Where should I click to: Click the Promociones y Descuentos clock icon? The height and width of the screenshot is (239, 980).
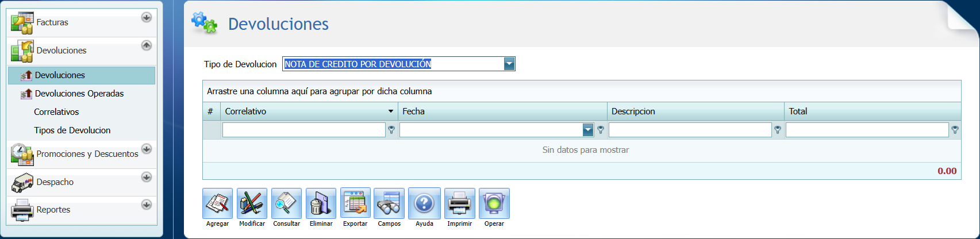pos(22,154)
